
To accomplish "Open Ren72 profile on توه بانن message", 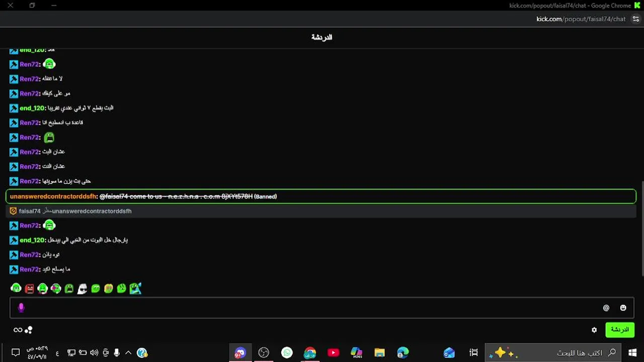I will click(29, 255).
